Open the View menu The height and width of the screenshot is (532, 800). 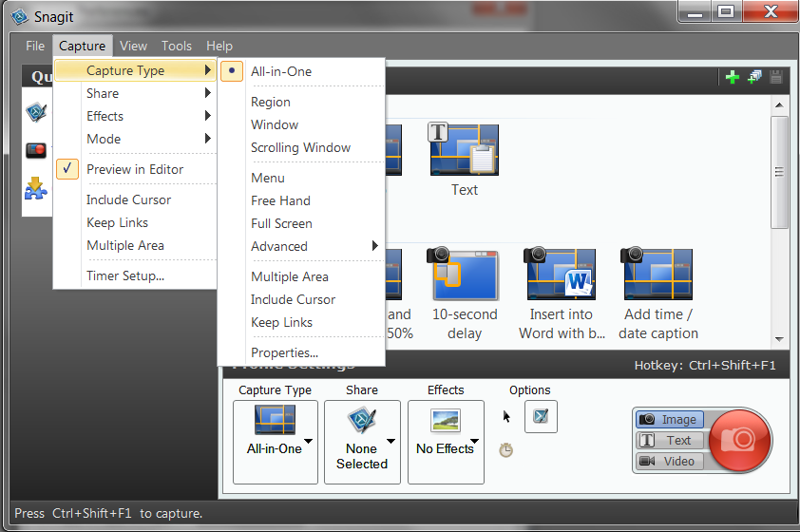(133, 46)
